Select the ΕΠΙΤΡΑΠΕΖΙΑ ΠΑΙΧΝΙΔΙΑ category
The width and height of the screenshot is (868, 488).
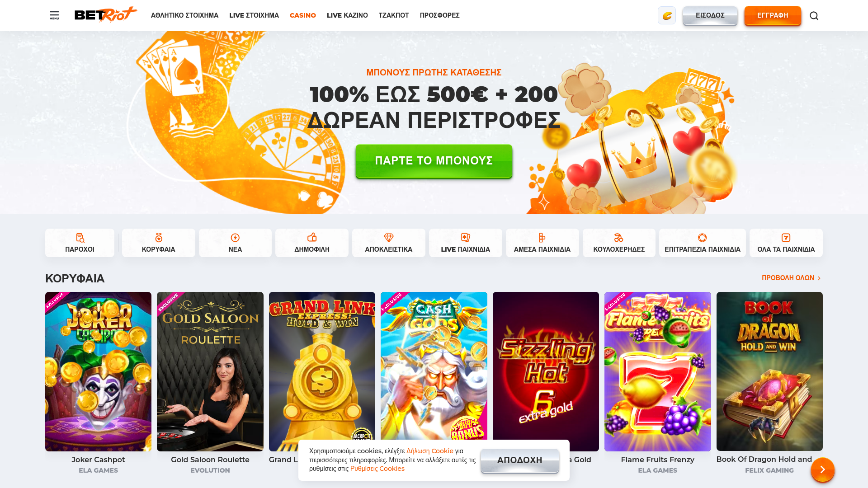(x=703, y=243)
